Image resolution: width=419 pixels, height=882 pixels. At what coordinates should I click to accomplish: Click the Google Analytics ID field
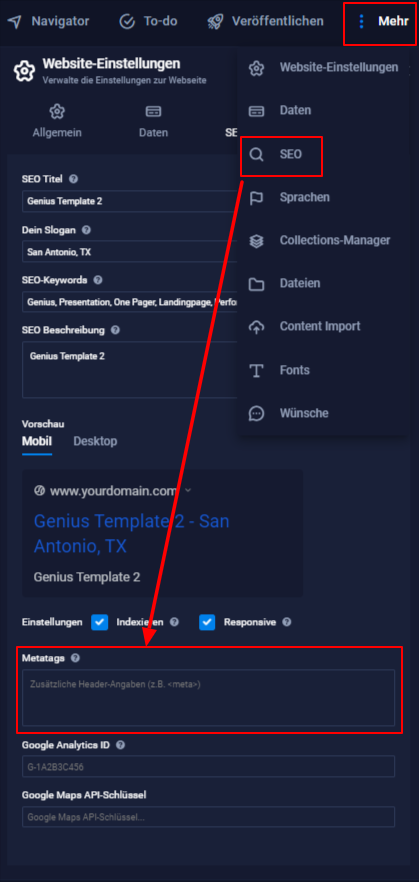[208, 766]
